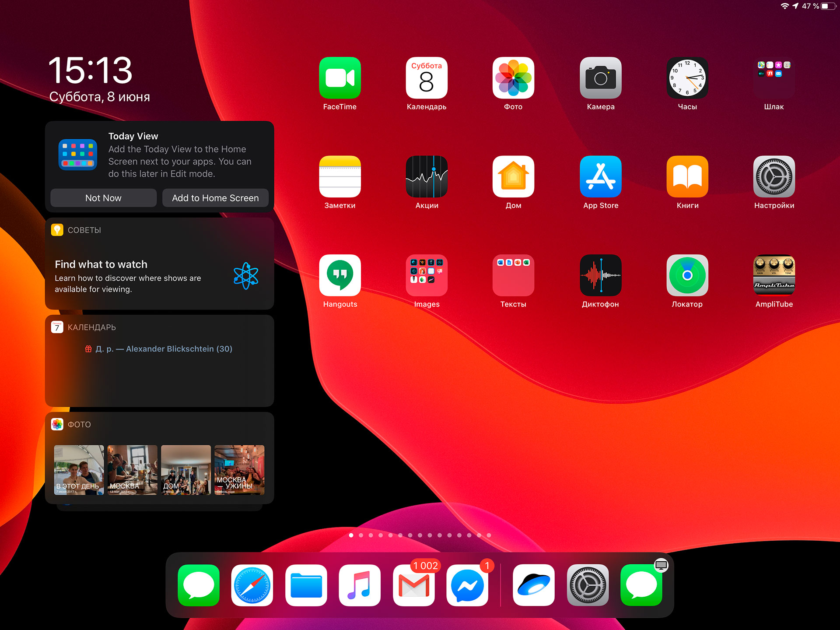Tap Add to Home Screen button
Image resolution: width=840 pixels, height=630 pixels.
coord(215,198)
